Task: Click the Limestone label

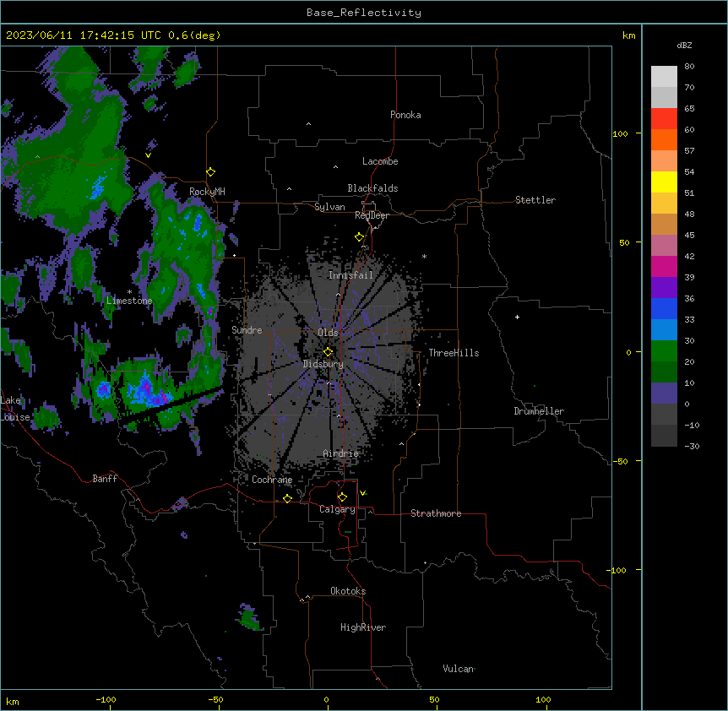Action: (x=129, y=301)
